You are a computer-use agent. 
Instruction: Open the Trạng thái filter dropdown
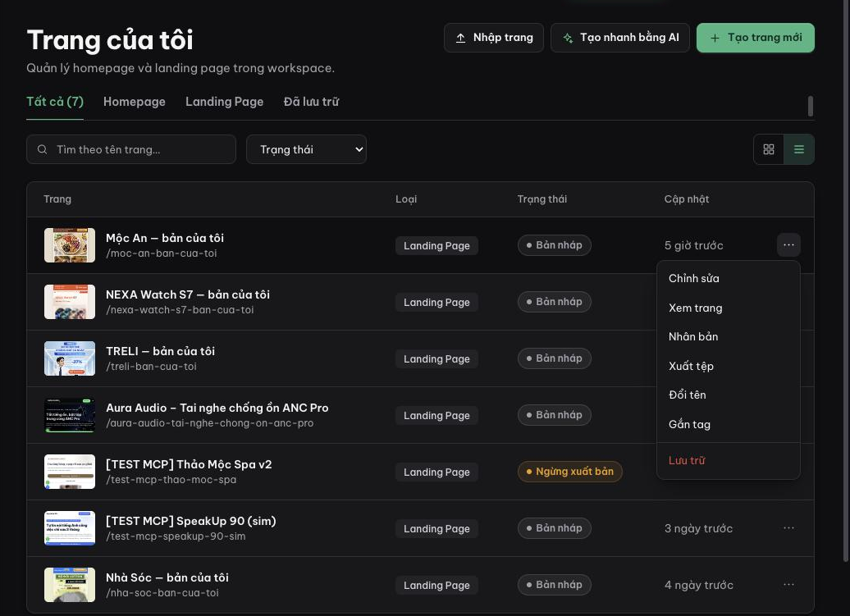(306, 149)
